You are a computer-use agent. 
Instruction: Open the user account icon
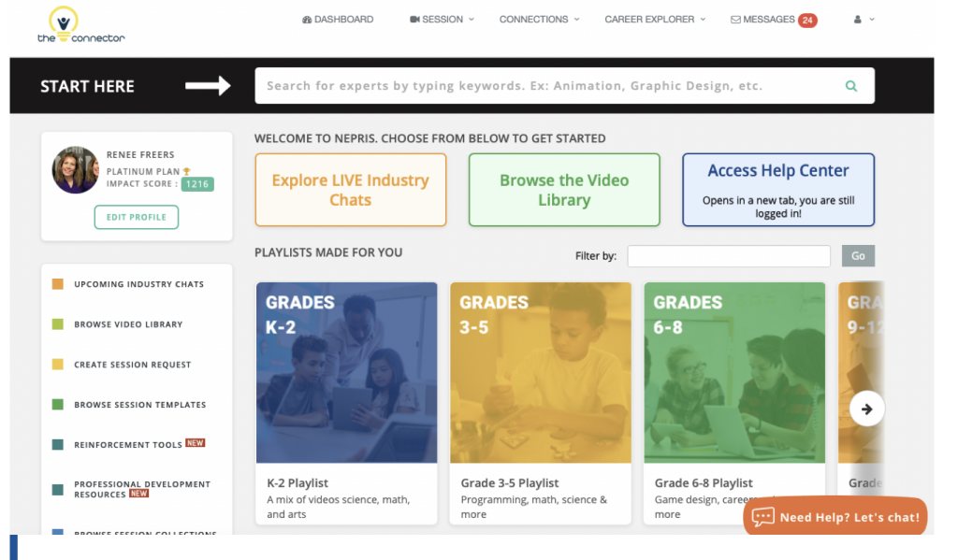pos(857,20)
